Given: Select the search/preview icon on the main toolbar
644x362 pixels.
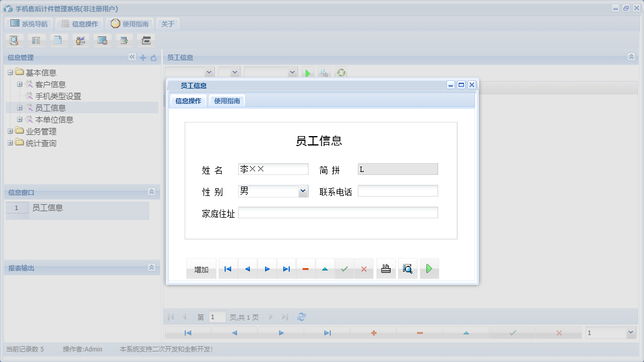Looking at the screenshot, I should [x=14, y=40].
